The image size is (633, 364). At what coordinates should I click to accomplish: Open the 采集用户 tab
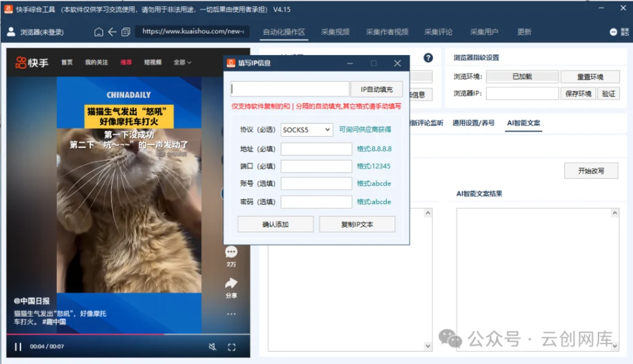click(484, 32)
